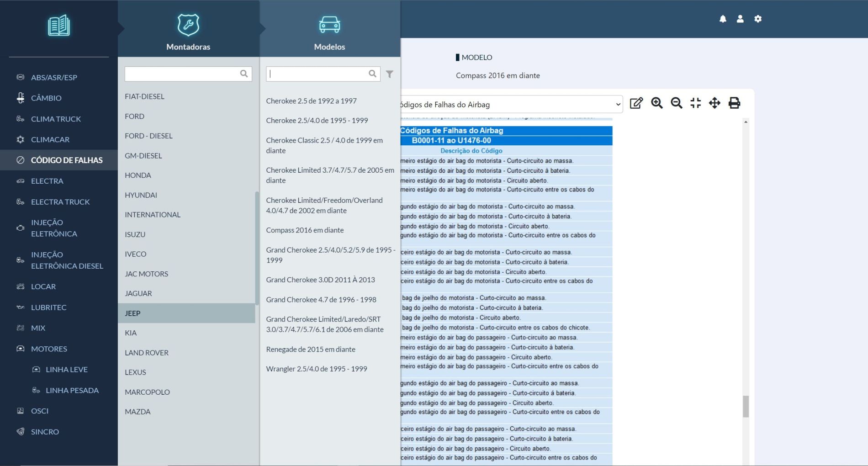Switch to the Montadoras tab
868x466 pixels.
pos(188,31)
